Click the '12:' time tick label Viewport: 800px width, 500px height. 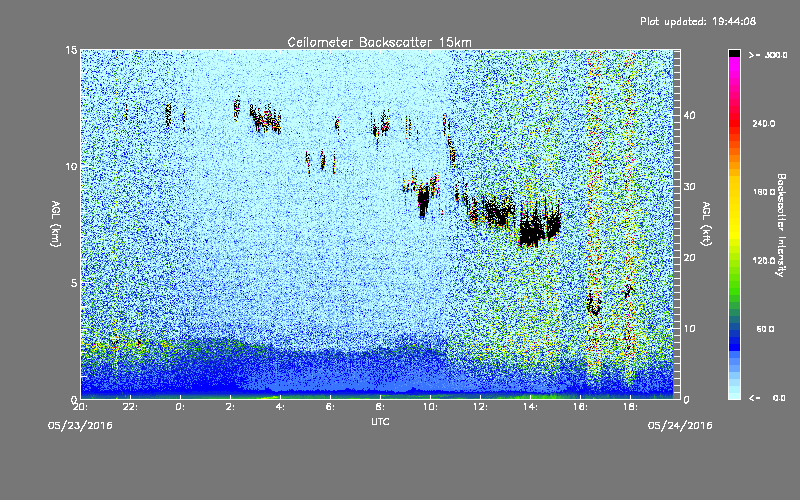pos(480,407)
